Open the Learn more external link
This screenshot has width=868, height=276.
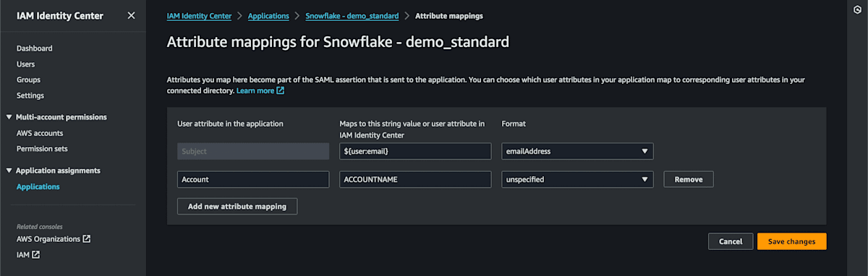point(260,91)
